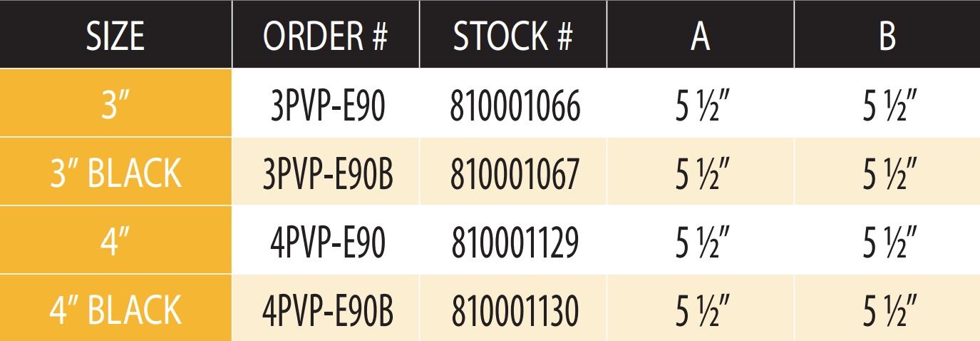Click stock number 810001129
This screenshot has width=980, height=341.
click(515, 243)
